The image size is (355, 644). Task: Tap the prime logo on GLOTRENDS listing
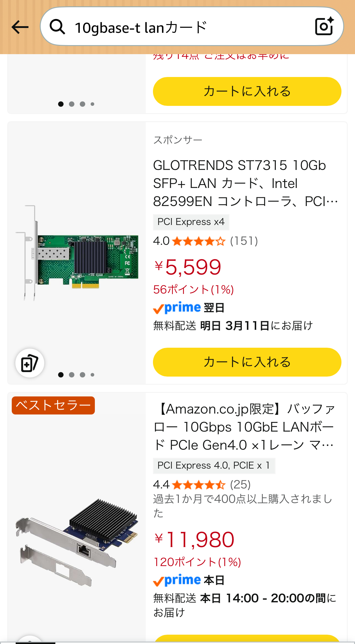click(177, 308)
